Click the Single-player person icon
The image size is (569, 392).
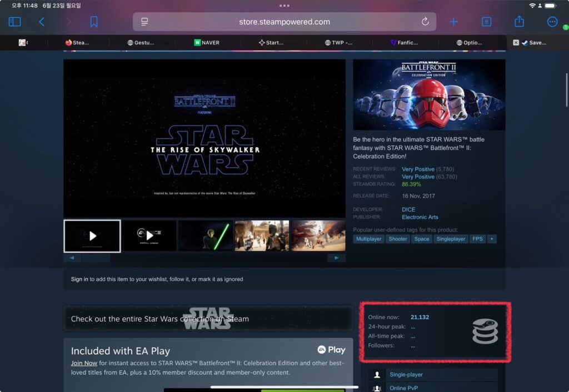(377, 375)
